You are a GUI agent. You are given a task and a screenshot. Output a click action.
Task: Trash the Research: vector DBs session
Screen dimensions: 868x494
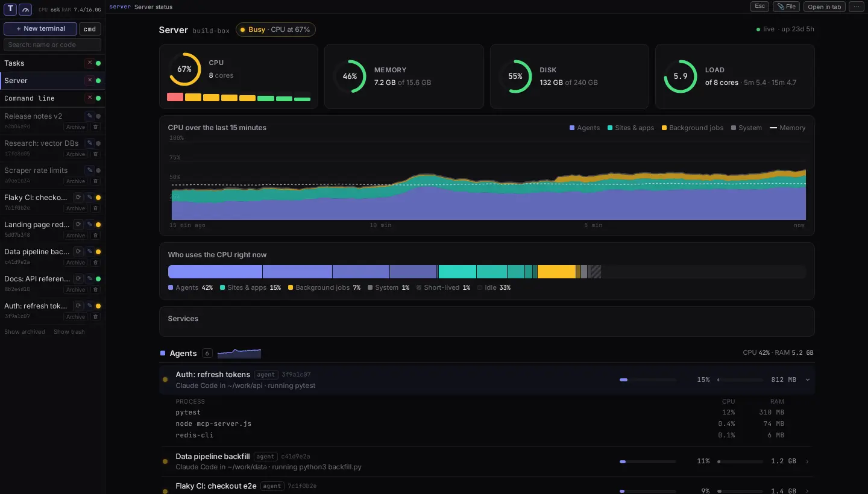[x=95, y=154]
